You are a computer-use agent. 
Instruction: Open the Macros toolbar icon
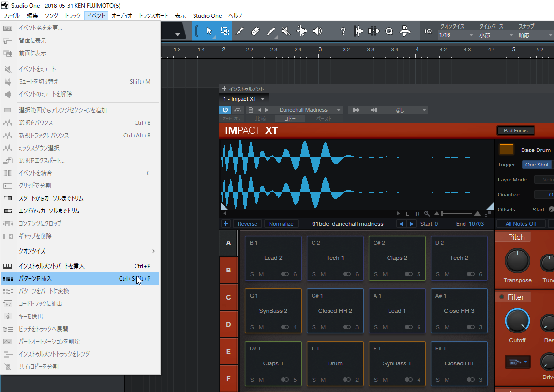point(405,31)
